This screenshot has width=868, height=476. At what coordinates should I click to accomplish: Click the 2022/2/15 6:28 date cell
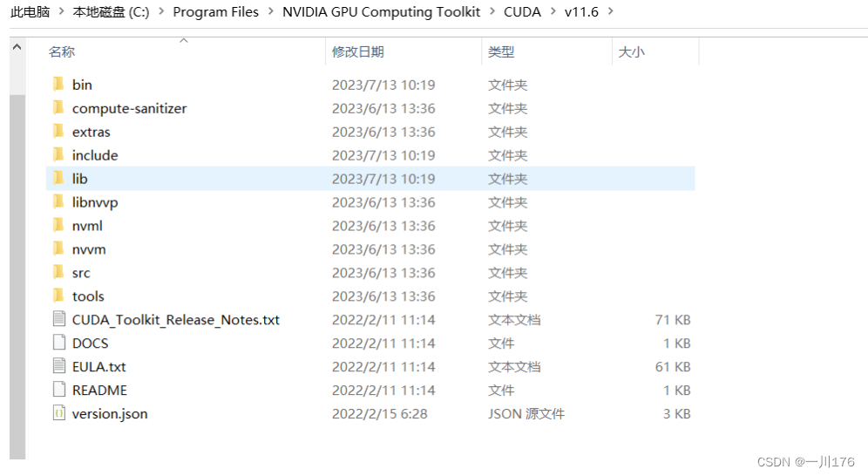380,414
